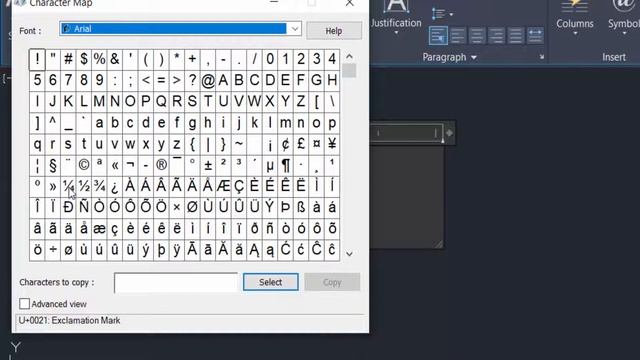Select Default paragraph alignment icon
This screenshot has width=640, height=360.
[438, 36]
